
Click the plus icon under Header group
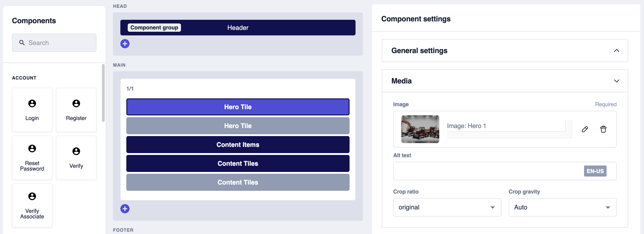(125, 43)
